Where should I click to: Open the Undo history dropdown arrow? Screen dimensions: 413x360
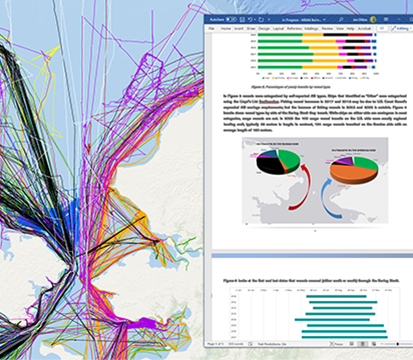[254, 20]
